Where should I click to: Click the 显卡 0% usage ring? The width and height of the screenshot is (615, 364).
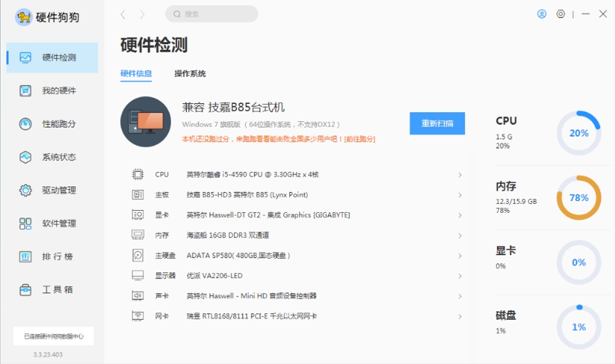click(579, 262)
